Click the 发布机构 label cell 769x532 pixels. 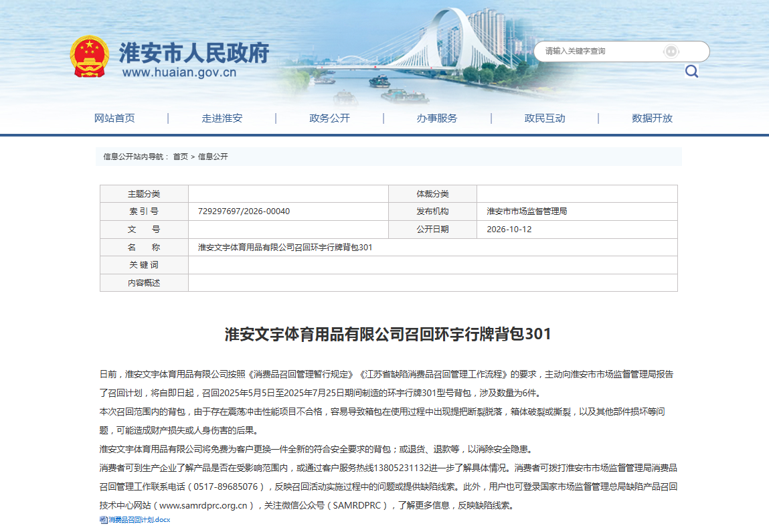click(x=432, y=211)
